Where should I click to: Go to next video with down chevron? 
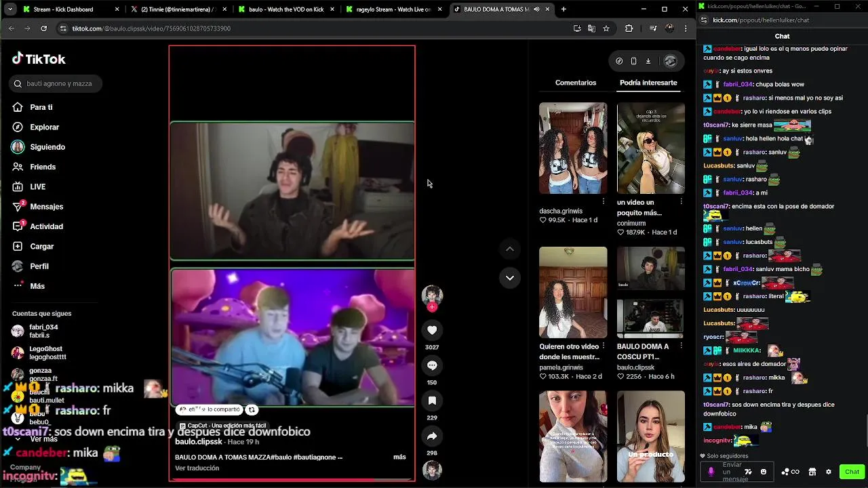click(510, 277)
